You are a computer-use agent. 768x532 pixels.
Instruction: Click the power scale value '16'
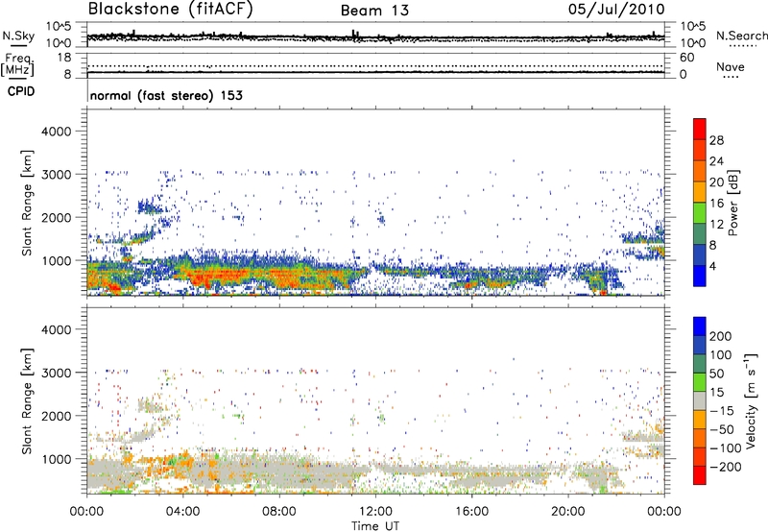pyautogui.click(x=716, y=204)
